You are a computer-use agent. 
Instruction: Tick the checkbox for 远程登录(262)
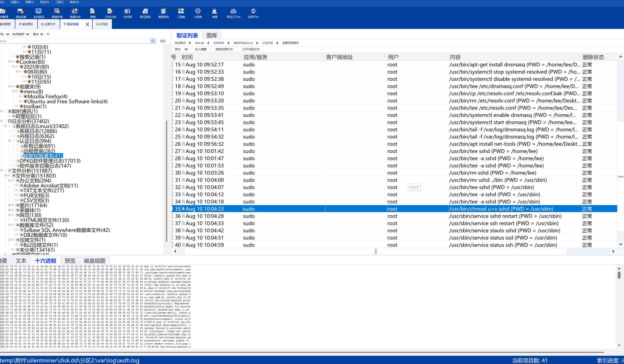point(18,150)
